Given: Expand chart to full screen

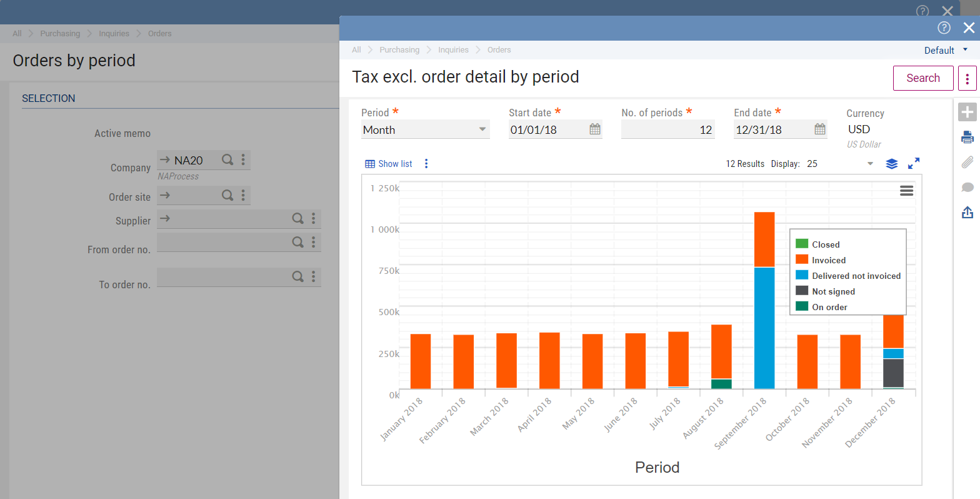Looking at the screenshot, I should point(913,164).
